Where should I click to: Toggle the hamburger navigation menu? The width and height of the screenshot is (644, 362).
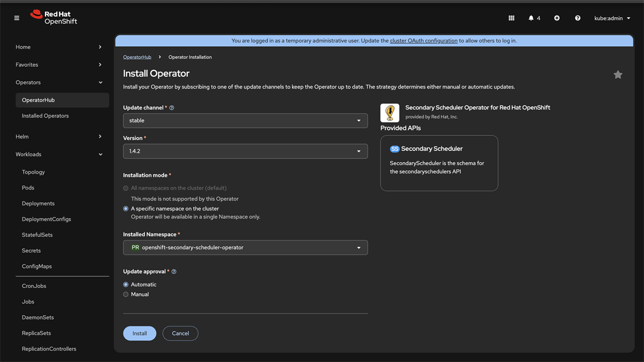17,18
